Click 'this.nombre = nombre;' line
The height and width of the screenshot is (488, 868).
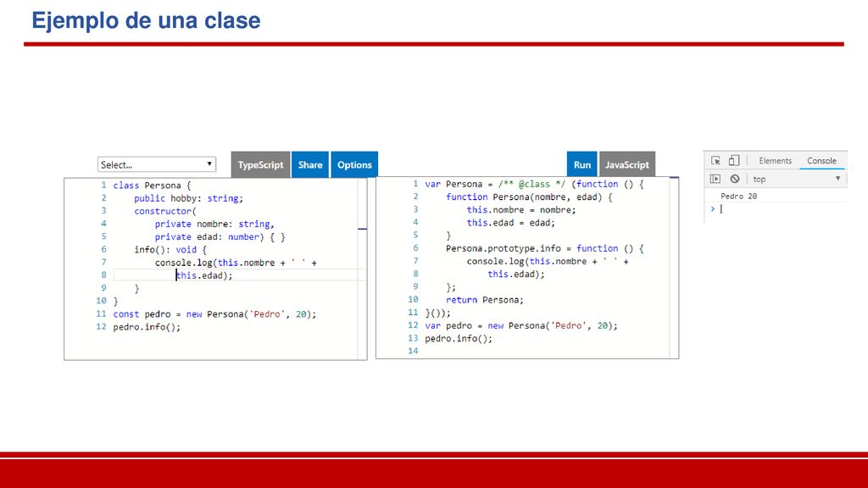pyautogui.click(x=521, y=210)
